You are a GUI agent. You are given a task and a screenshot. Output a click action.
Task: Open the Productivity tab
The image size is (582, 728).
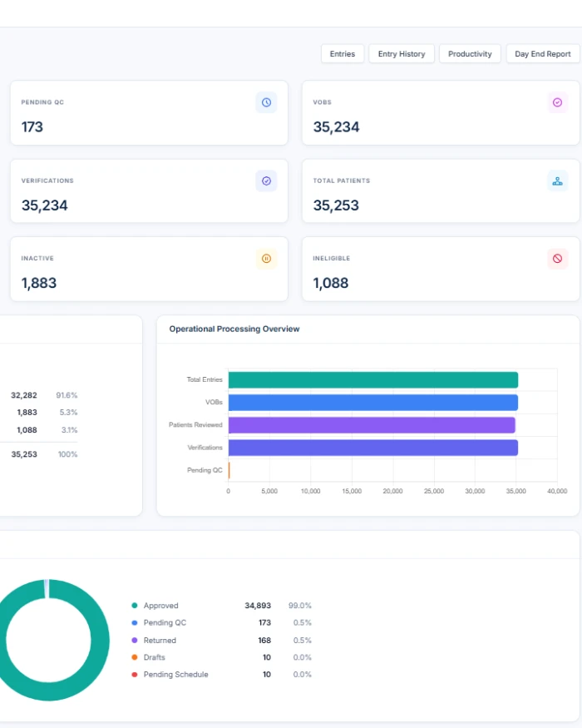coord(470,54)
